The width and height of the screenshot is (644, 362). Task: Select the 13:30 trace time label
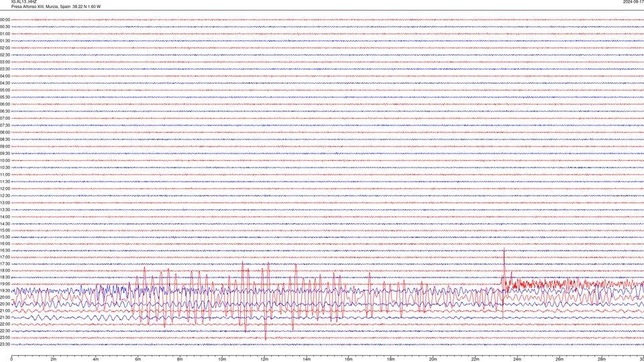pos(5,210)
